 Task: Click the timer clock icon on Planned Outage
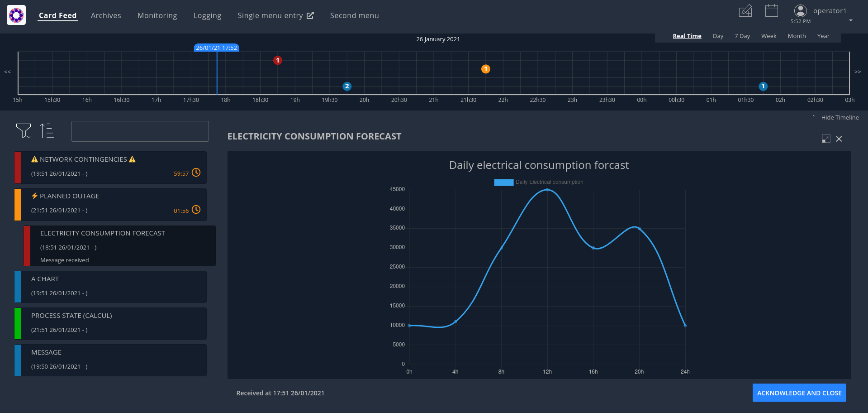[196, 210]
